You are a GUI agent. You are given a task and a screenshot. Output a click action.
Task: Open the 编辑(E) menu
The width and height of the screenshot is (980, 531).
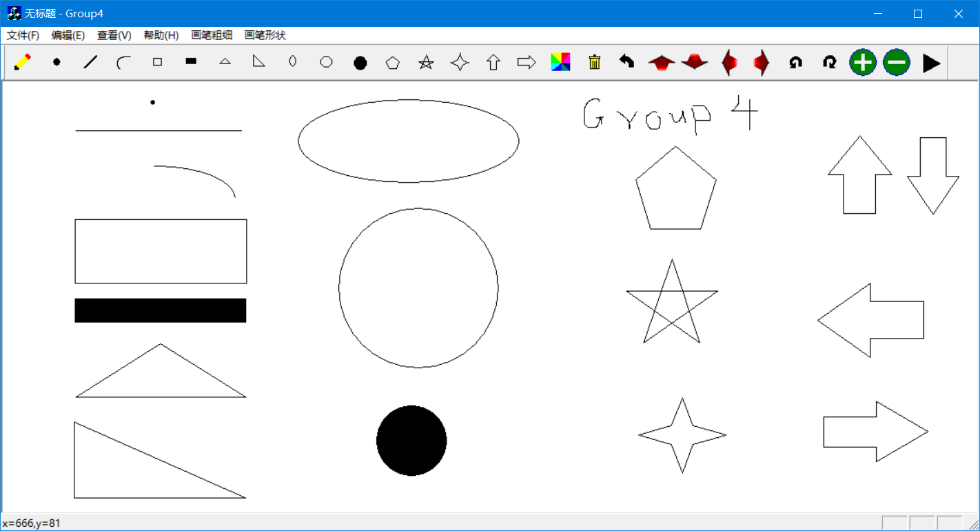[x=68, y=35]
